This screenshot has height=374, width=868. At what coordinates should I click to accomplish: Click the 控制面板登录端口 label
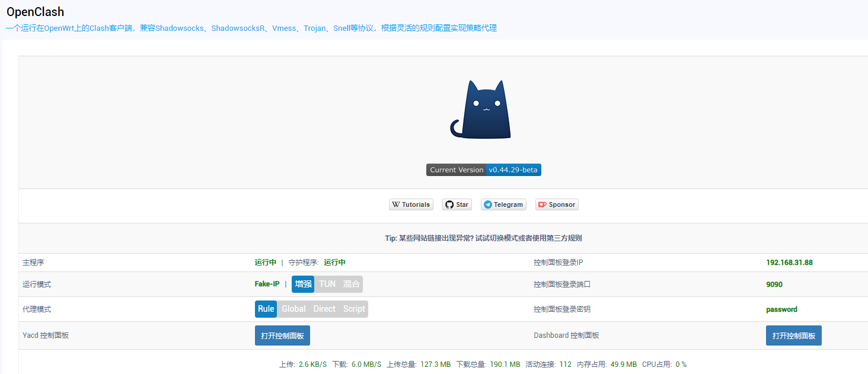pos(562,285)
